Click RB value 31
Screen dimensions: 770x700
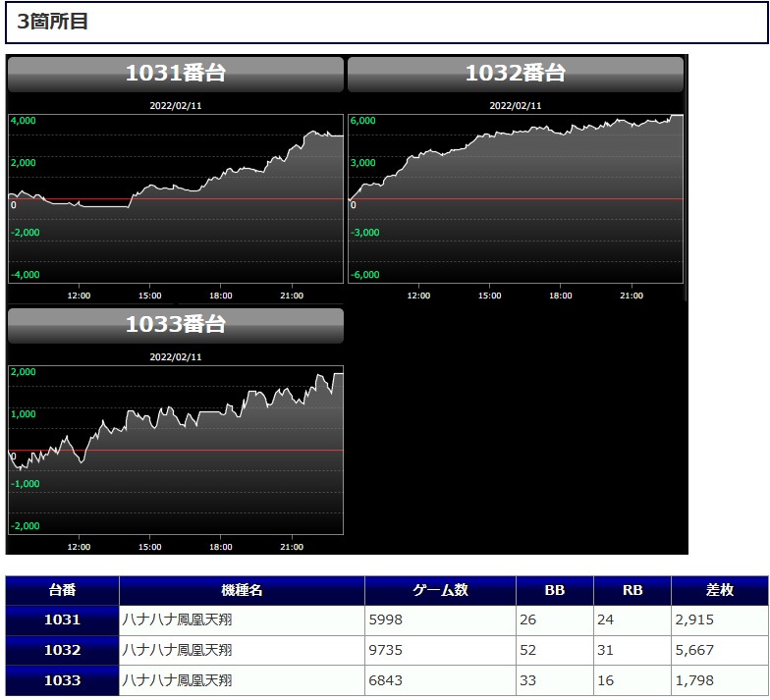tap(605, 650)
